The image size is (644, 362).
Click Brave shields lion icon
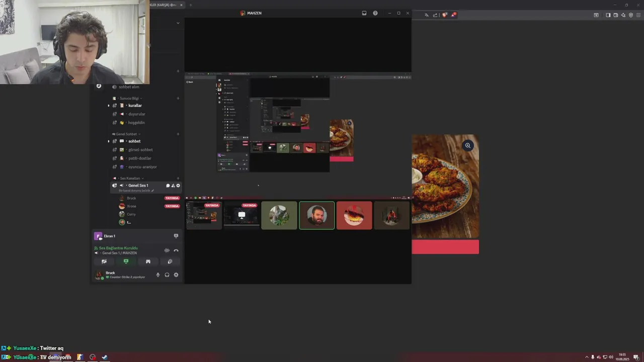pos(444,15)
